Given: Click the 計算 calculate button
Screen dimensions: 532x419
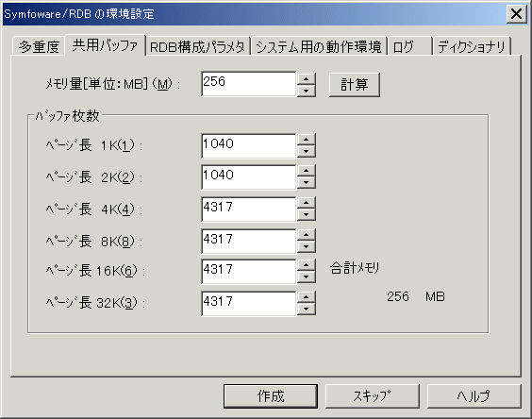Looking at the screenshot, I should pos(355,85).
